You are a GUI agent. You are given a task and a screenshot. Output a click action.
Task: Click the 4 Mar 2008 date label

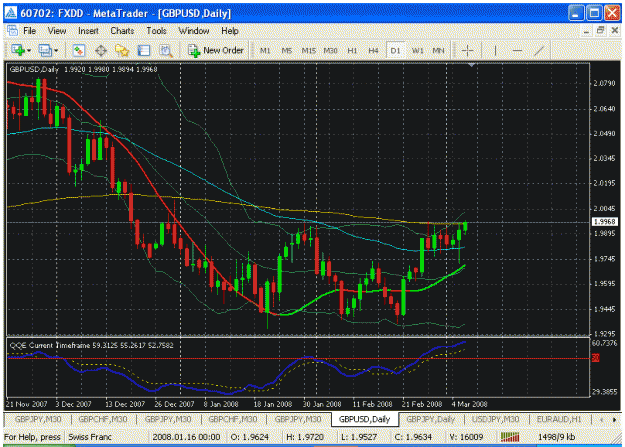(x=469, y=404)
